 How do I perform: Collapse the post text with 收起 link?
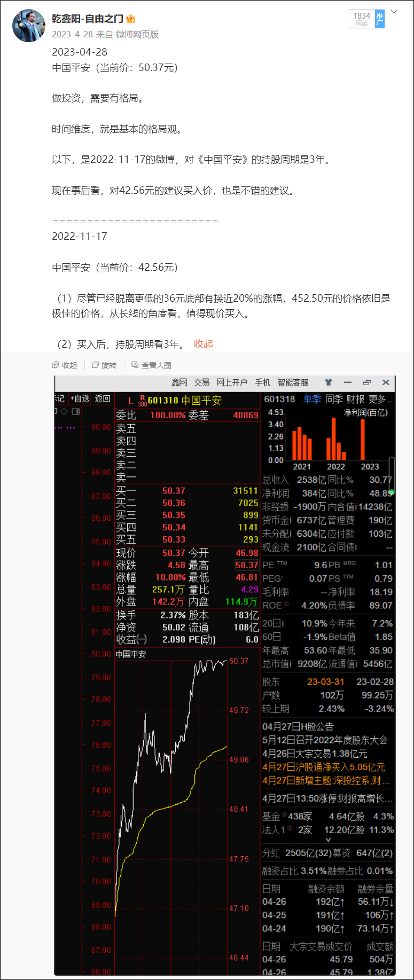(x=204, y=344)
